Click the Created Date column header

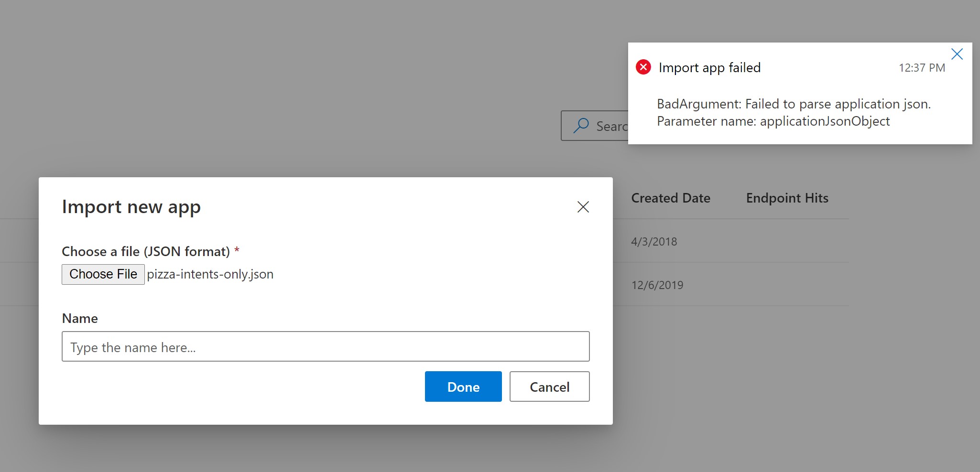tap(671, 198)
